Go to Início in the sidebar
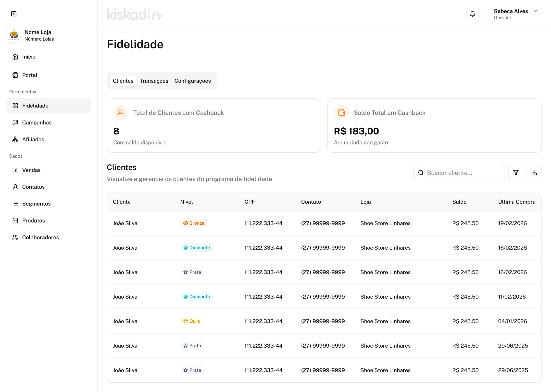The height and width of the screenshot is (392, 551). coord(49,57)
